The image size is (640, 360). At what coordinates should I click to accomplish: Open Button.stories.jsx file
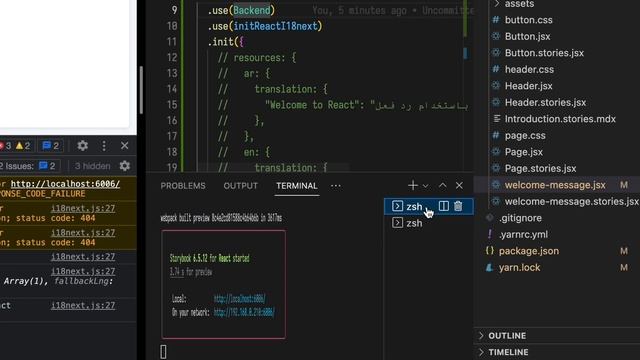(x=544, y=53)
